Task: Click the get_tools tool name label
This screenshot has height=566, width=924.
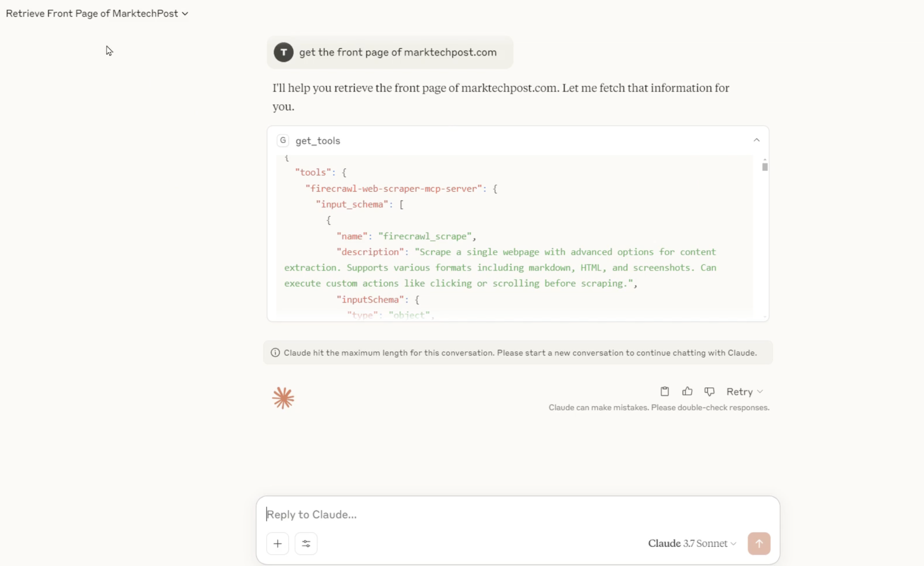Action: (x=318, y=141)
